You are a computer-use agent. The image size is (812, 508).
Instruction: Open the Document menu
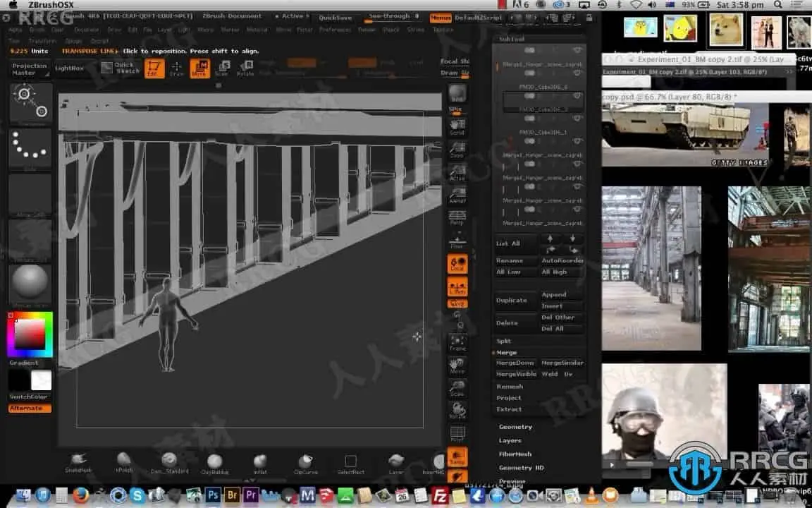coord(86,30)
